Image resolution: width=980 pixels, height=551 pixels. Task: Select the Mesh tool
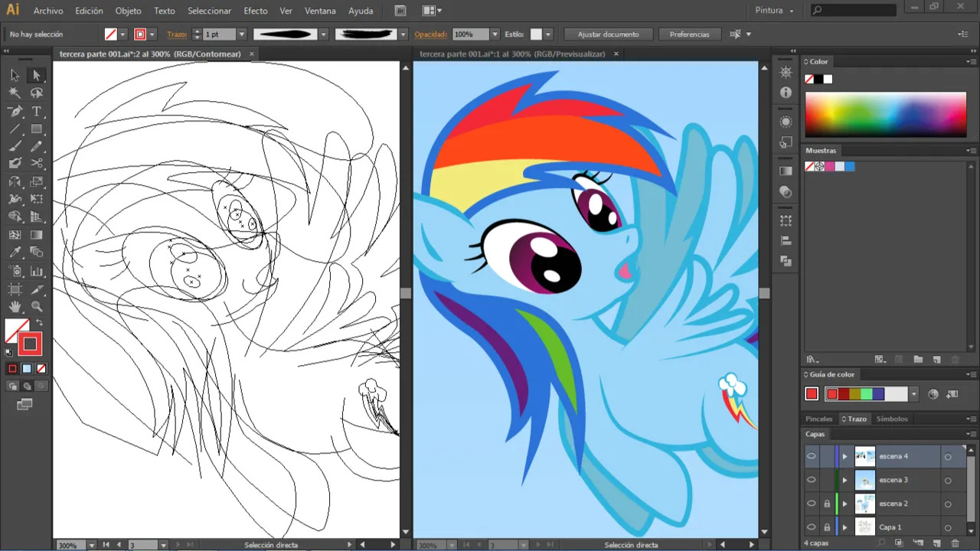(x=15, y=235)
